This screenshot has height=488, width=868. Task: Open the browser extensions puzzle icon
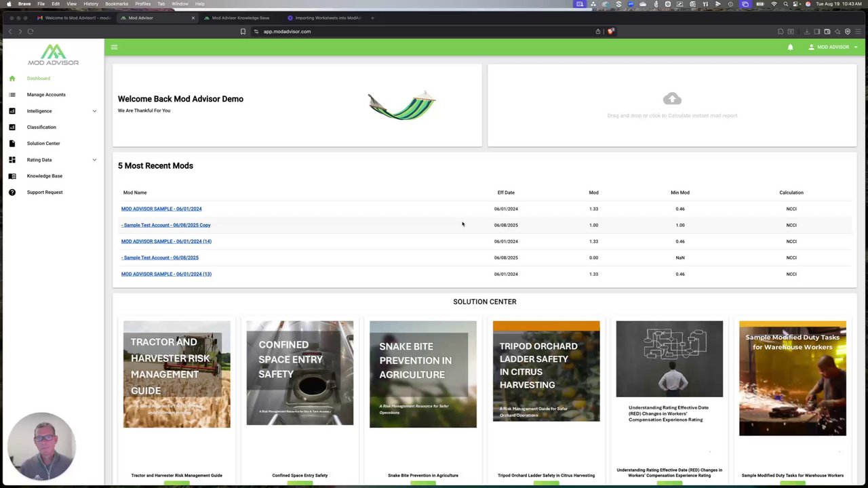[781, 31]
